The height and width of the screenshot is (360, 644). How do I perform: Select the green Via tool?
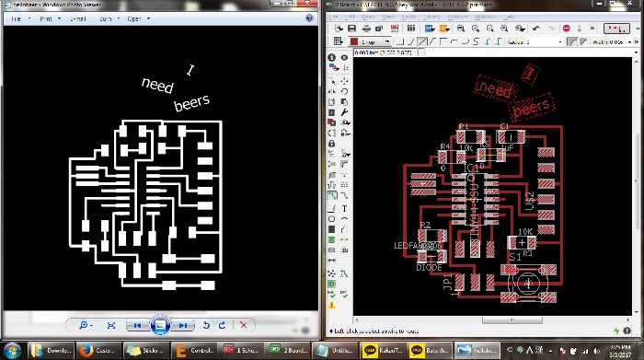332,239
